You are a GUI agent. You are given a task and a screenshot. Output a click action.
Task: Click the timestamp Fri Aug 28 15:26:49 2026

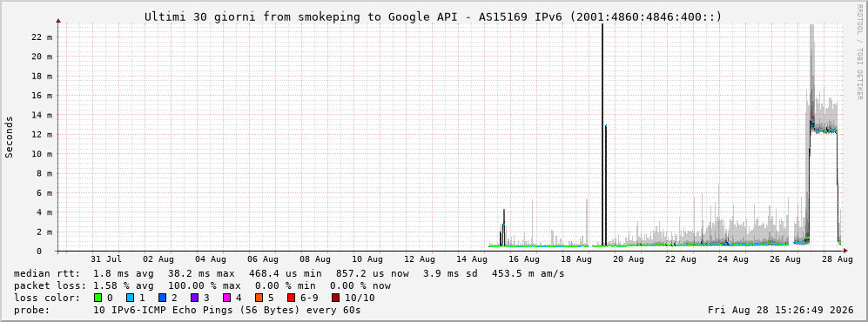[x=781, y=310]
